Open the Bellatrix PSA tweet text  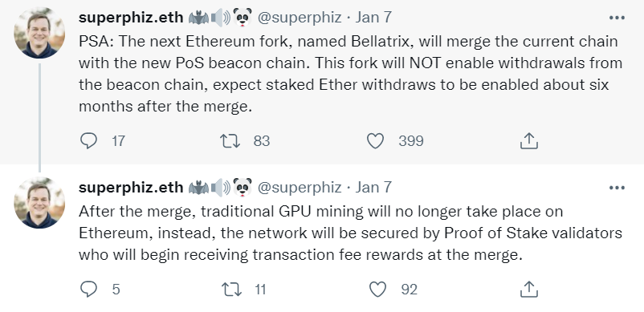pos(350,74)
